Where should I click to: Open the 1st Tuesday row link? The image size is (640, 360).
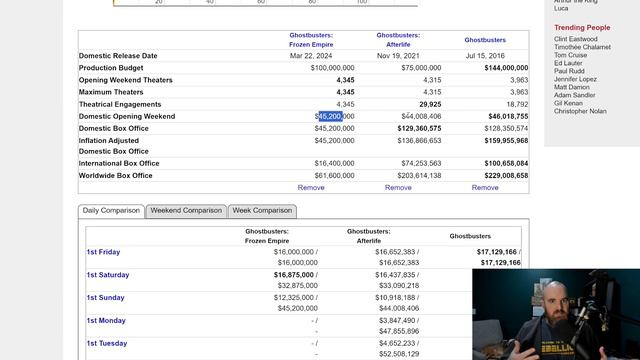[107, 344]
